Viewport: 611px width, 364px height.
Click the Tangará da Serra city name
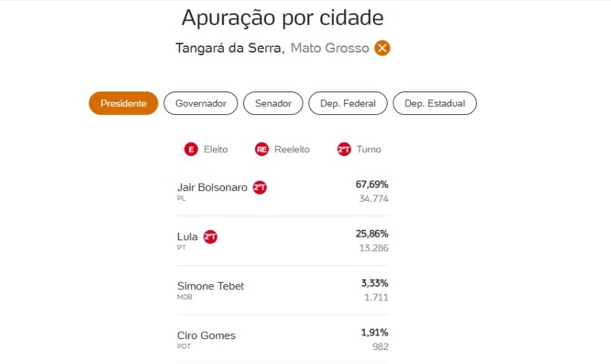[x=229, y=48]
